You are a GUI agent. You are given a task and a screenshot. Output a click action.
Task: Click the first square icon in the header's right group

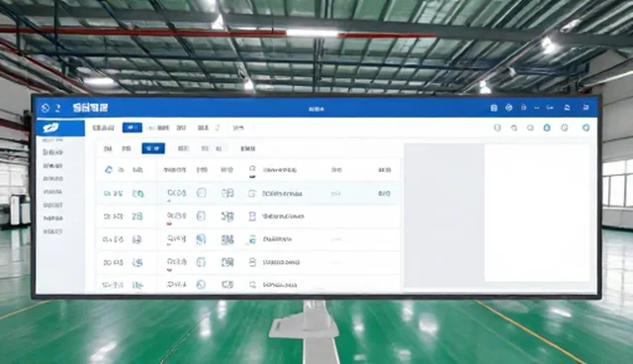pos(494,108)
